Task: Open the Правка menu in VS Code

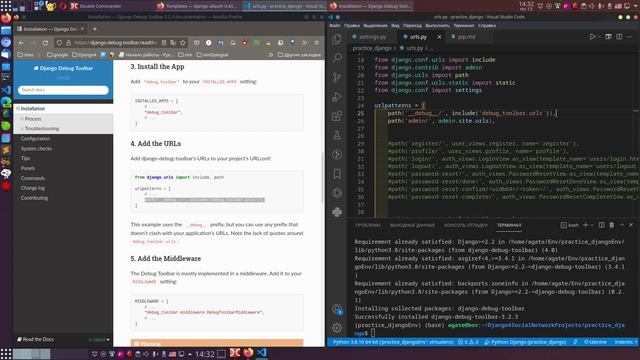Action: 351,25
